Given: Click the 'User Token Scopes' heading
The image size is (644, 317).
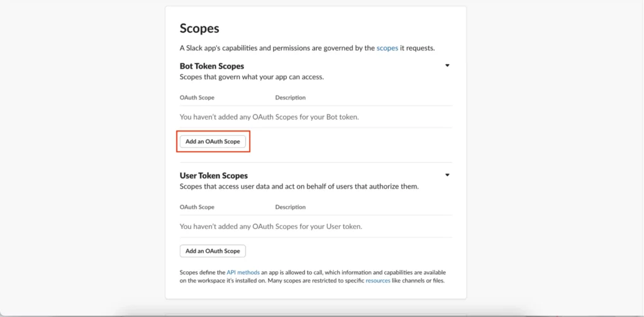Looking at the screenshot, I should click(x=214, y=175).
